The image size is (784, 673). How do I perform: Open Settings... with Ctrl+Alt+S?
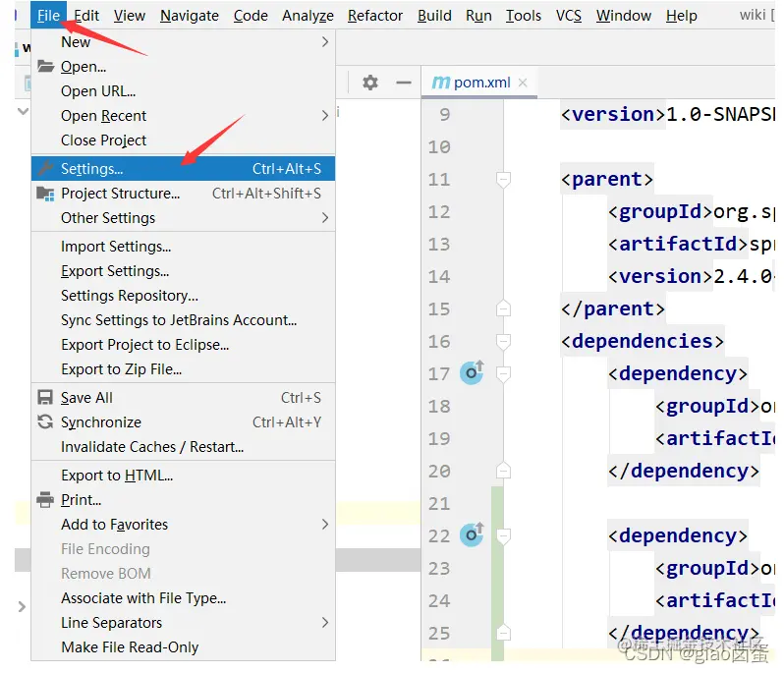tap(183, 169)
